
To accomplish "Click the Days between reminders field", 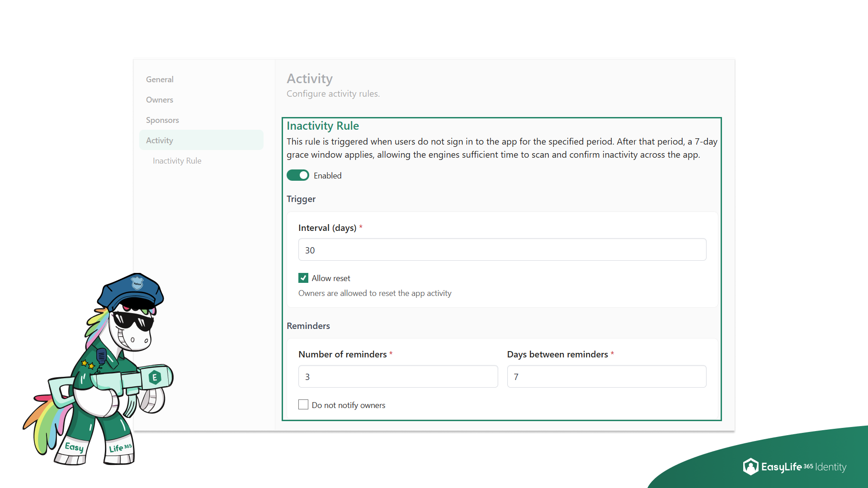I will (606, 376).
